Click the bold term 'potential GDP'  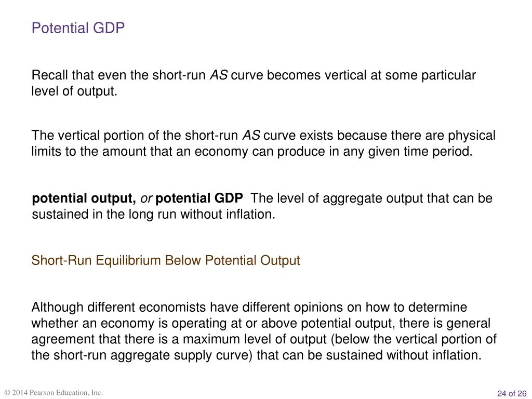coord(199,198)
